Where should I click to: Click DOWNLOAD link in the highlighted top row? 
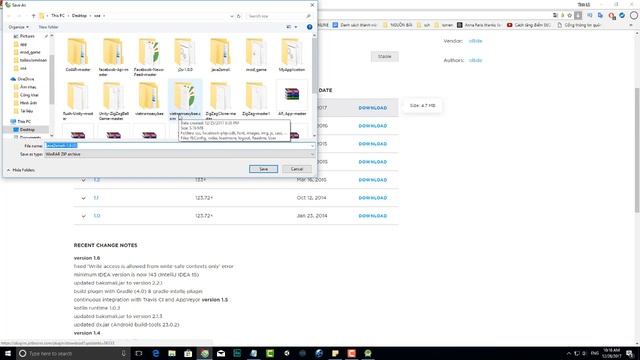(373, 108)
